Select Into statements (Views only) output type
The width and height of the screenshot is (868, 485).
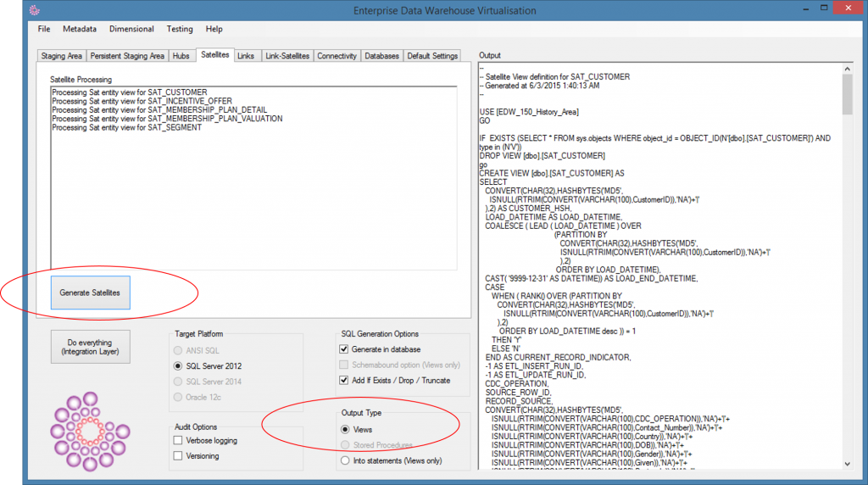[344, 460]
